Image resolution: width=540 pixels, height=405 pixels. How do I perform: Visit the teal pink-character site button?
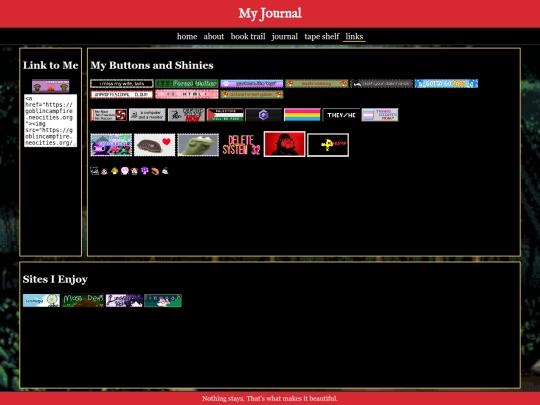point(163,300)
